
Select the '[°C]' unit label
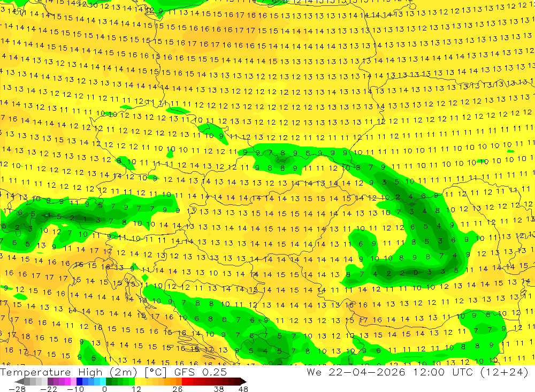point(156,372)
